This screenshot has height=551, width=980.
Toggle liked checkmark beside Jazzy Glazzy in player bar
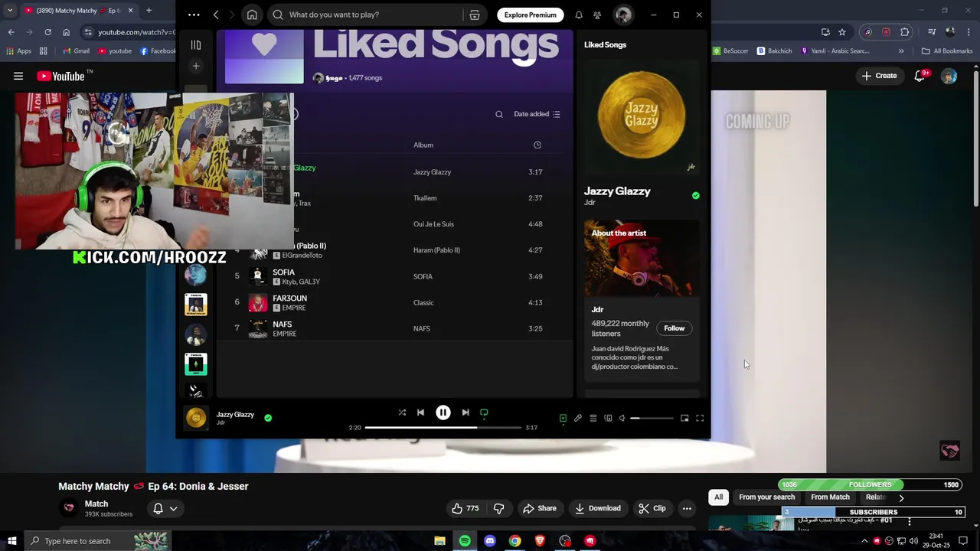[x=268, y=418]
